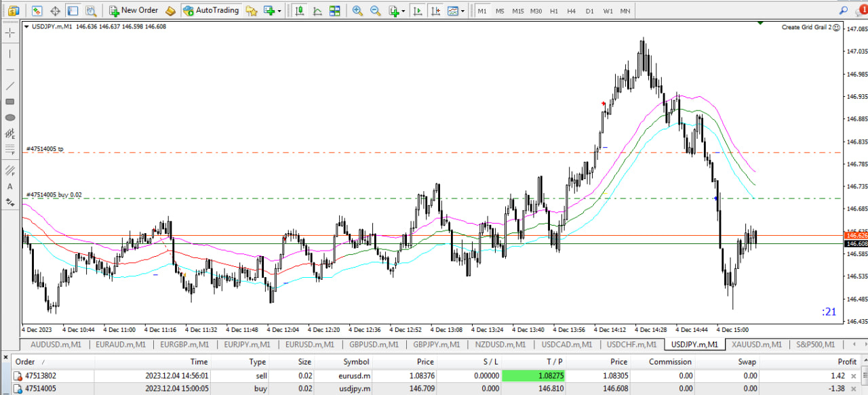The height and width of the screenshot is (395, 868).
Task: Click the #47514005 tp line label
Action: pos(45,148)
